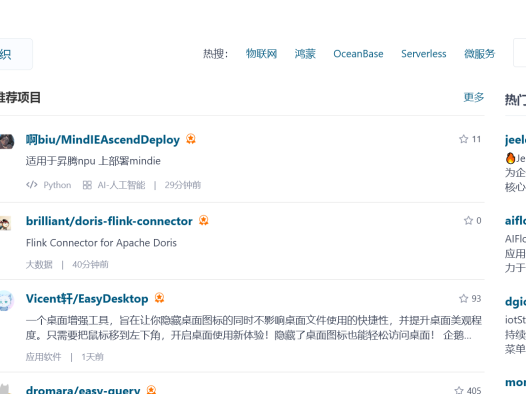Search the hot term Serverless
Image resolution: width=526 pixels, height=394 pixels.
pos(424,54)
